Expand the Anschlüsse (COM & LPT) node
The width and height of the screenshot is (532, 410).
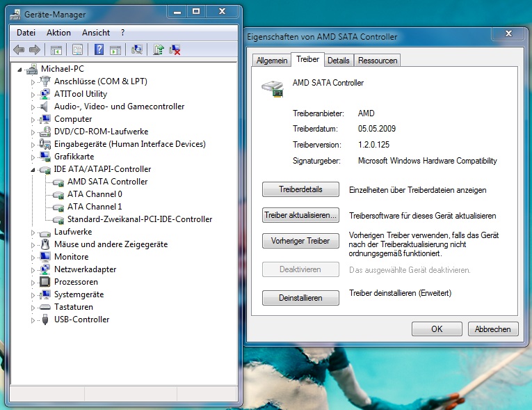tap(33, 82)
